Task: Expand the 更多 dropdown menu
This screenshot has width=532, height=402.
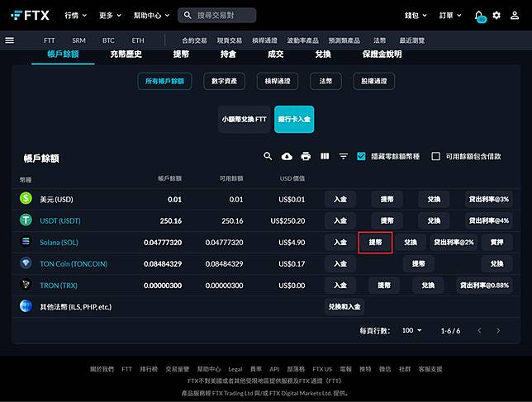Action: point(110,15)
